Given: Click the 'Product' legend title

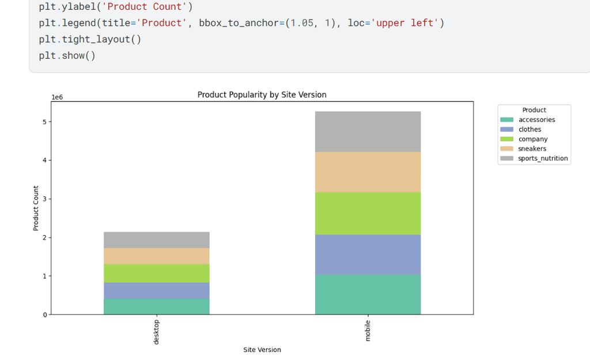Looking at the screenshot, I should click(x=534, y=110).
